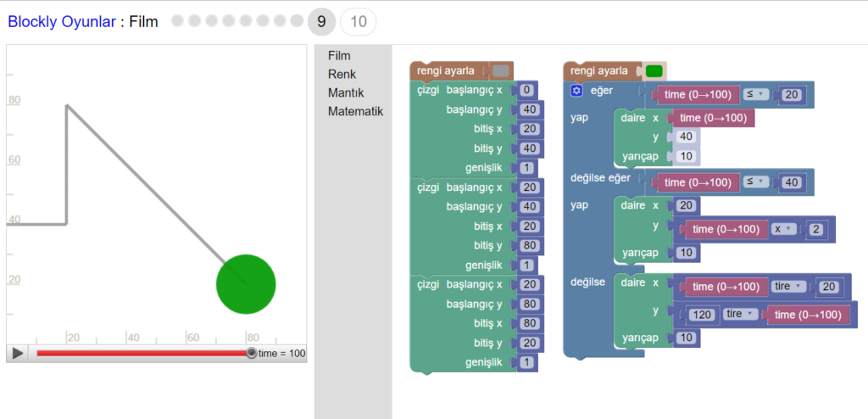
Task: Open the tire dropdown after 120
Action: pyautogui.click(x=739, y=315)
